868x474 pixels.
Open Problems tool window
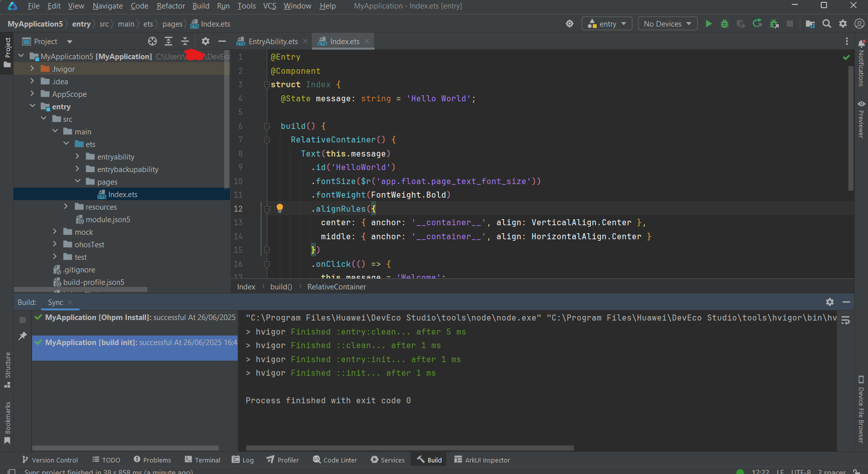pyautogui.click(x=152, y=459)
